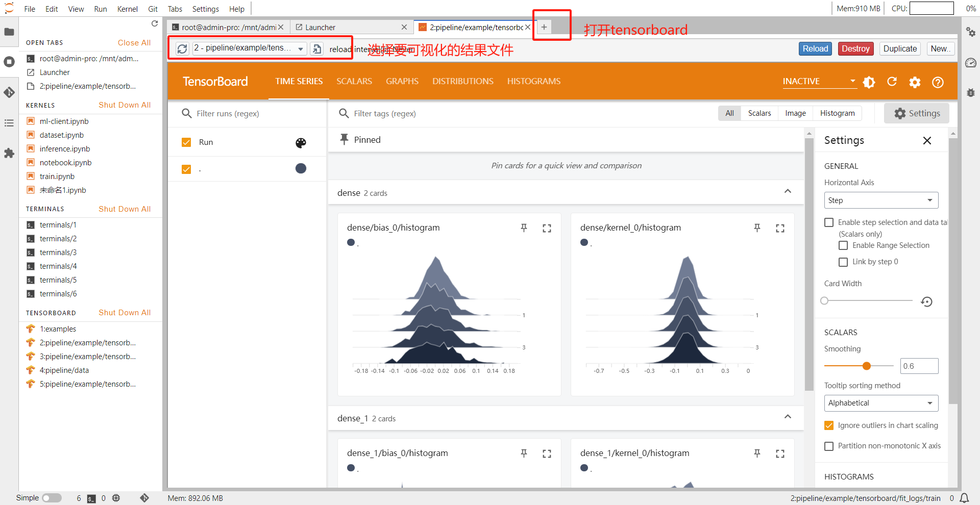Open the extension manager puzzle icon

(9, 153)
